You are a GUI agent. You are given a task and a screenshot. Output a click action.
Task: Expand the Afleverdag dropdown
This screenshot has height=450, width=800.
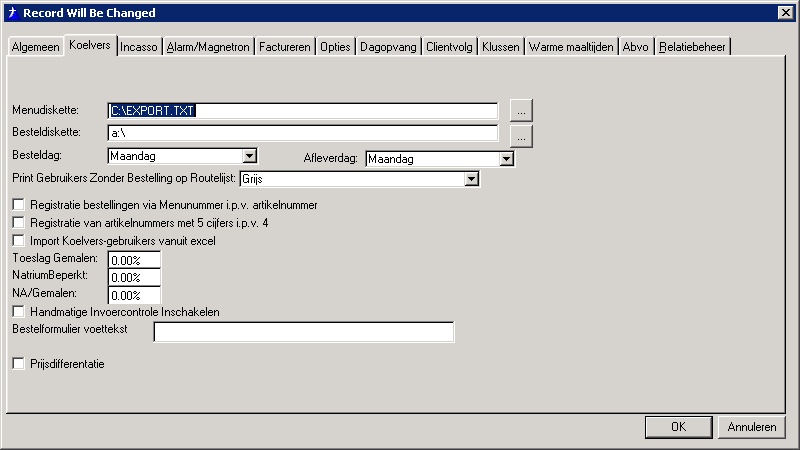point(506,159)
